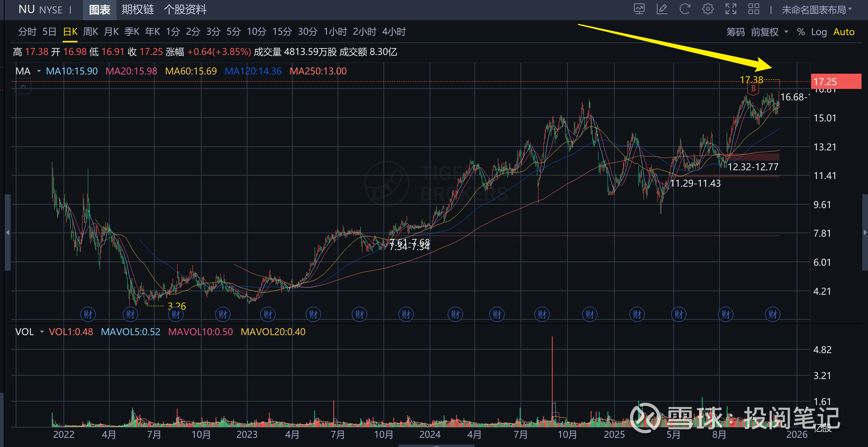Open the 个股资料 tab
Viewport: 868px width, 447px height.
185,10
